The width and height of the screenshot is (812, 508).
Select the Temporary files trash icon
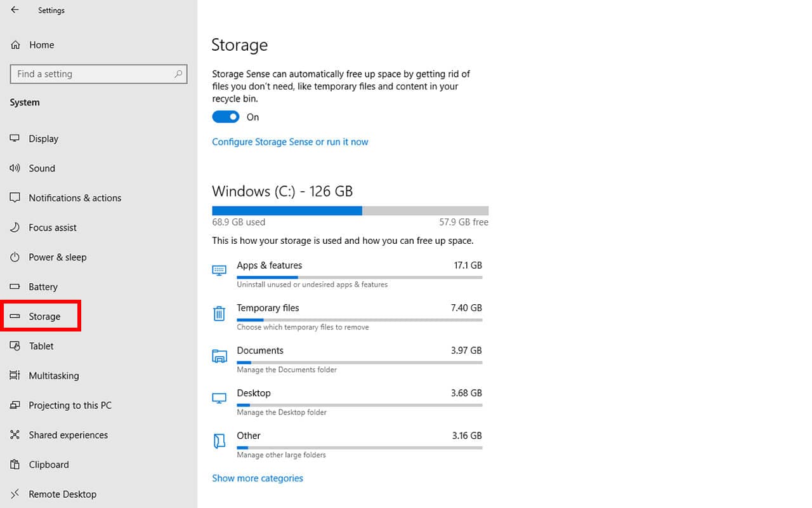coord(219,313)
